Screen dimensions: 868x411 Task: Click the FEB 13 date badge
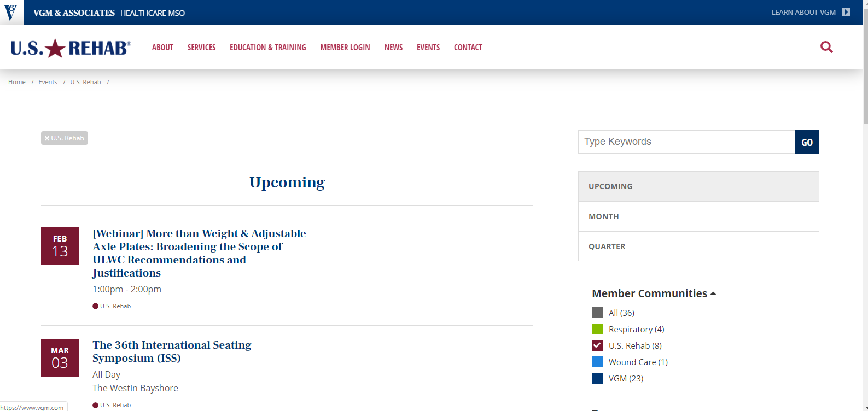pos(60,246)
